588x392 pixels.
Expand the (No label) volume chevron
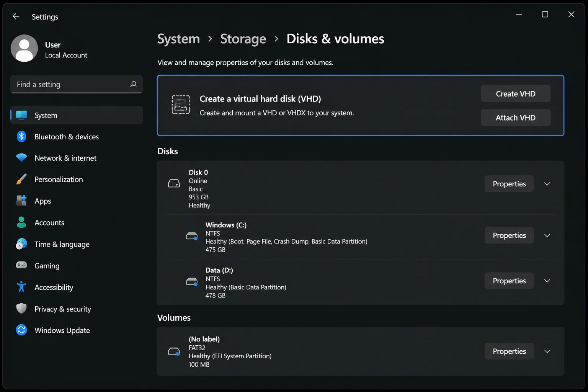(547, 351)
